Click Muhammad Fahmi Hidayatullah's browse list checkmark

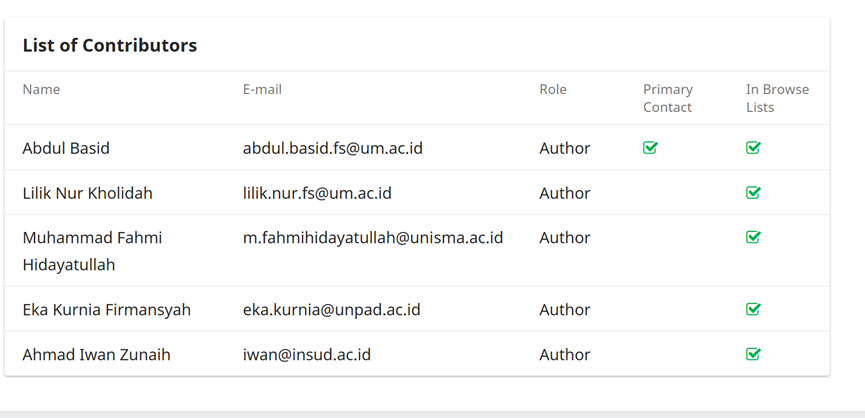pyautogui.click(x=753, y=237)
